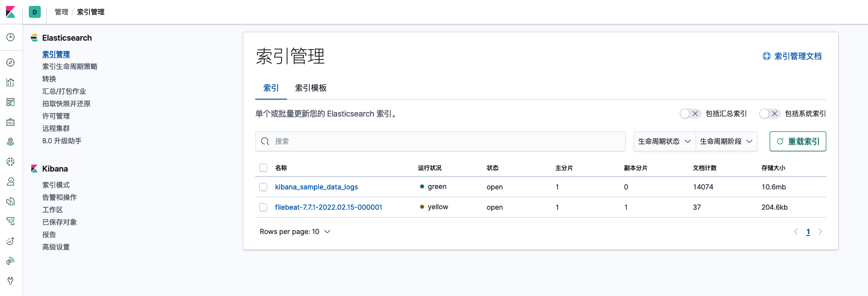
Task: Open SIEM icon in side nav
Action: (10, 261)
